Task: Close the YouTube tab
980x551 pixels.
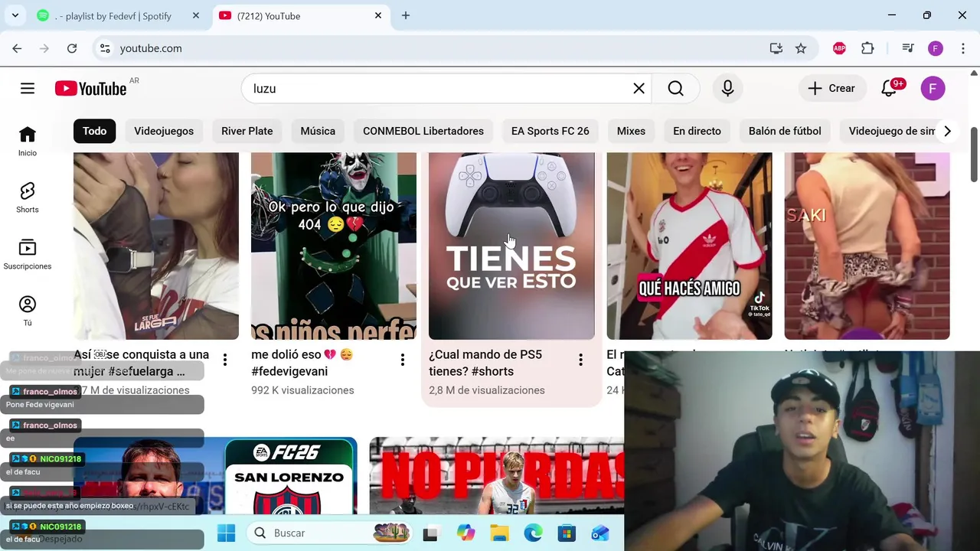Action: click(x=378, y=15)
